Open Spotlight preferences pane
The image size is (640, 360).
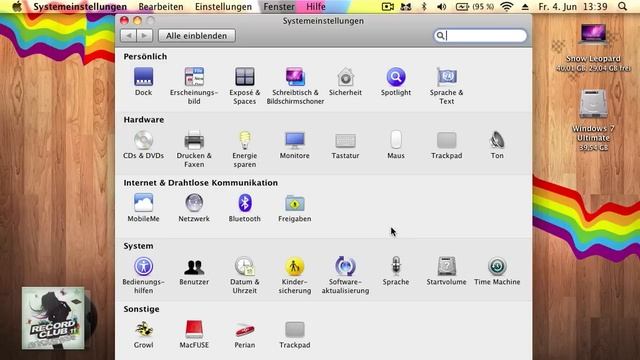(396, 82)
